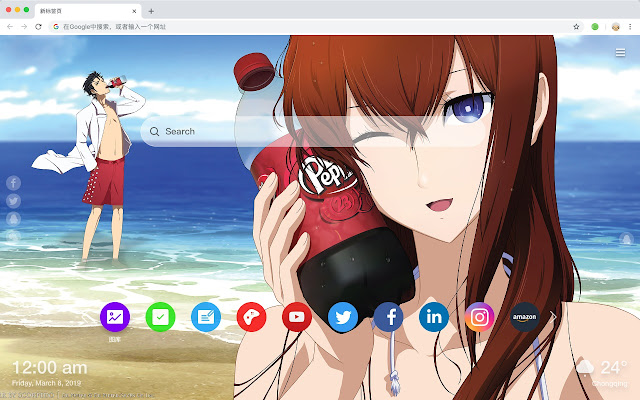Open the hamburger menu on the new tab page
The height and width of the screenshot is (400, 640).
[620, 53]
